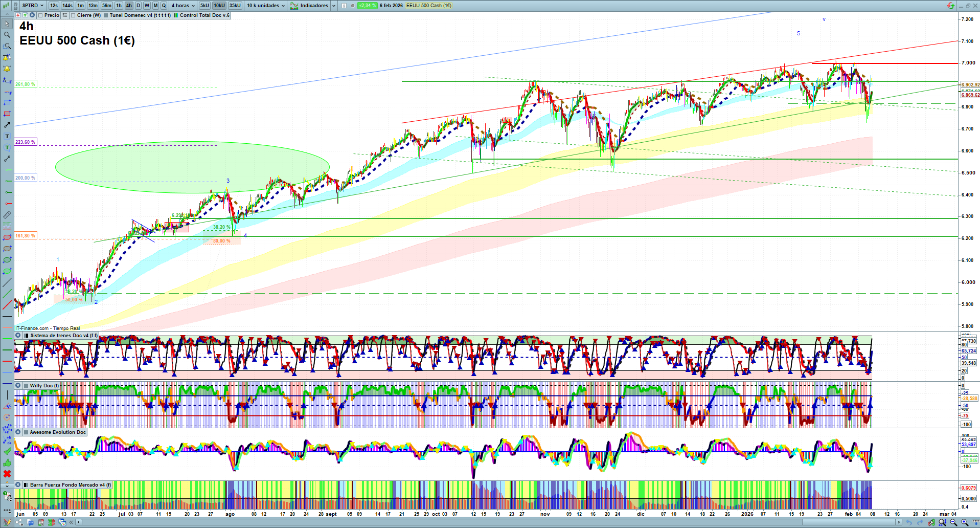980x528 pixels.
Task: Switch to the W weekly timeframe
Action: pos(147,6)
